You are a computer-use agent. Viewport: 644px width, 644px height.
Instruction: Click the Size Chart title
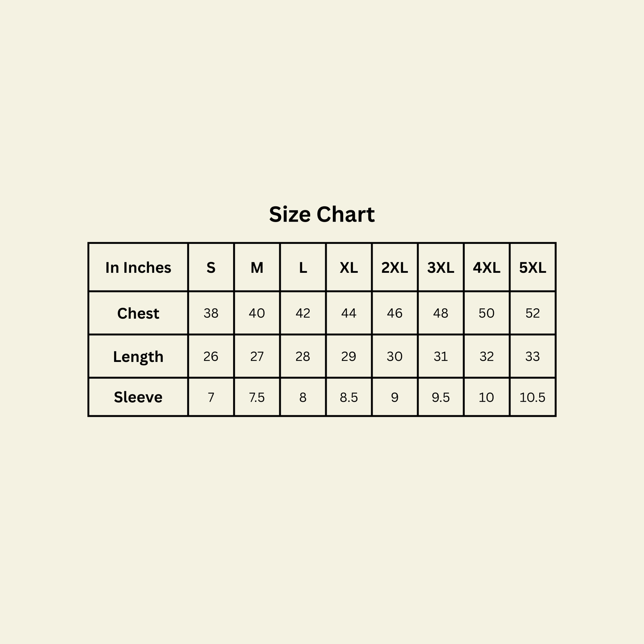coord(322,214)
